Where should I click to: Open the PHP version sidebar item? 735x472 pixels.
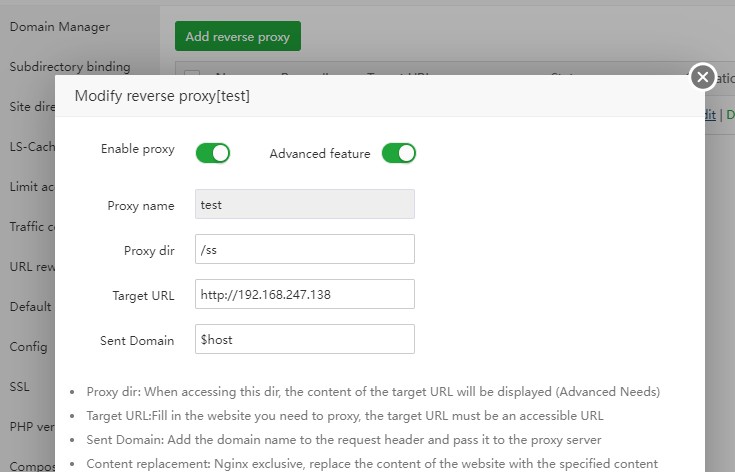(32, 427)
